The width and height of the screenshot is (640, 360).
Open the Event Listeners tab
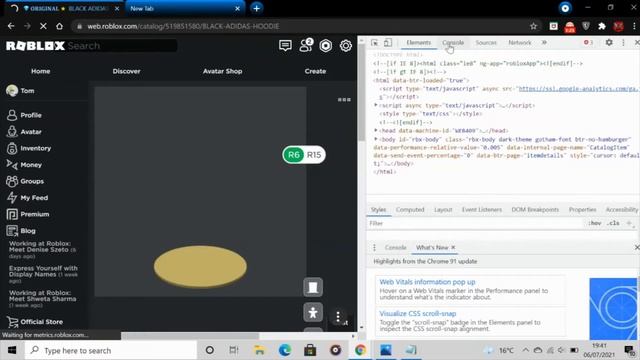coord(482,209)
